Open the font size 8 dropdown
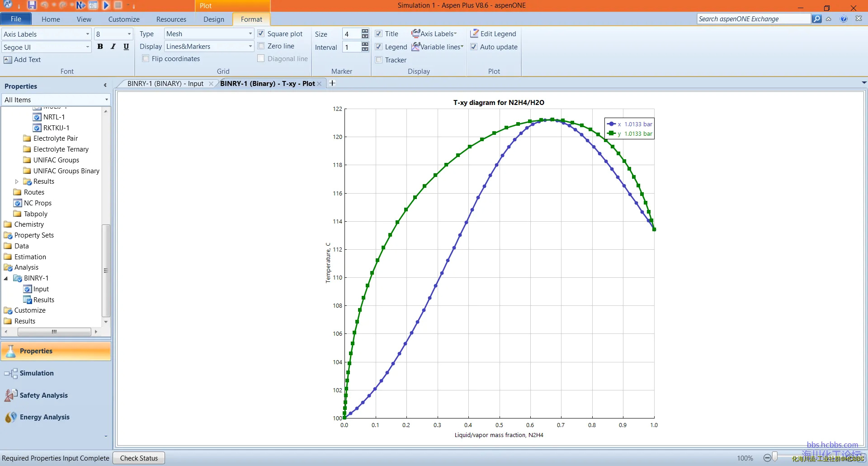The image size is (868, 466). (129, 34)
